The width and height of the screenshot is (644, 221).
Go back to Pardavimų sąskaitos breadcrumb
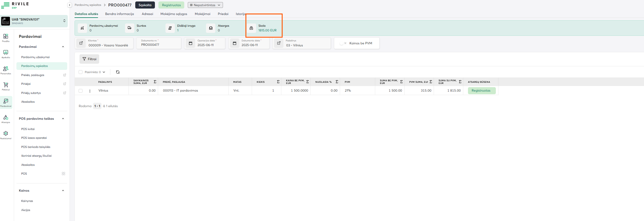[x=88, y=5]
